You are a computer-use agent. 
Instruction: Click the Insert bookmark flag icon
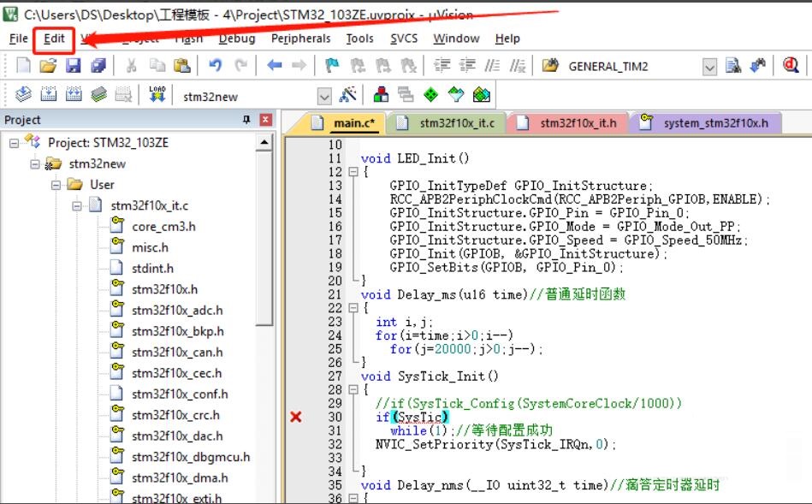click(331, 66)
